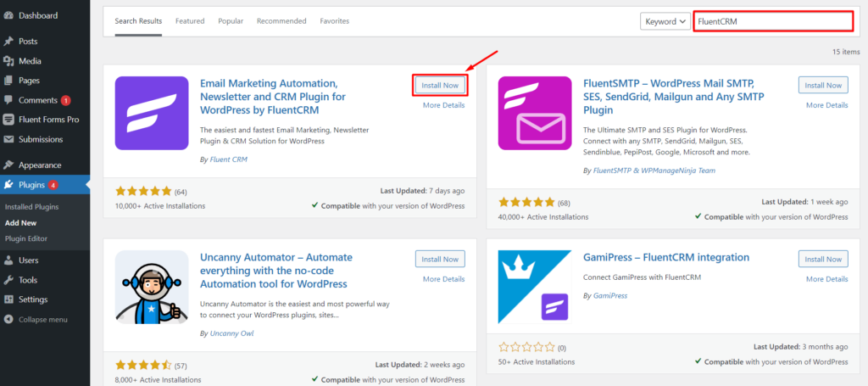Click the Dashboard gauge icon in sidebar
The image size is (868, 386).
(x=8, y=15)
